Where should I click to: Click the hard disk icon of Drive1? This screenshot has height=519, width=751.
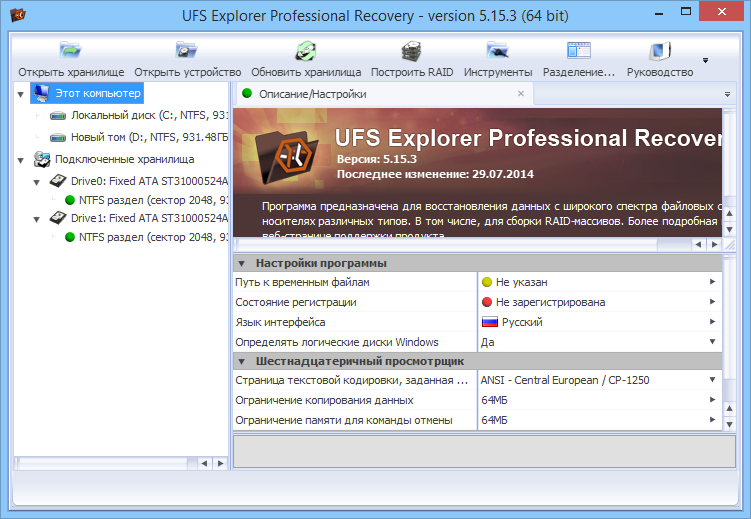coord(58,218)
